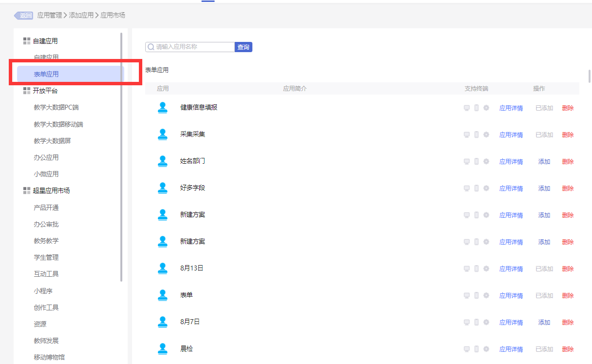Click the PC terminal icon for 健康信息填报
Viewport: 592px width, 364px height.
467,108
